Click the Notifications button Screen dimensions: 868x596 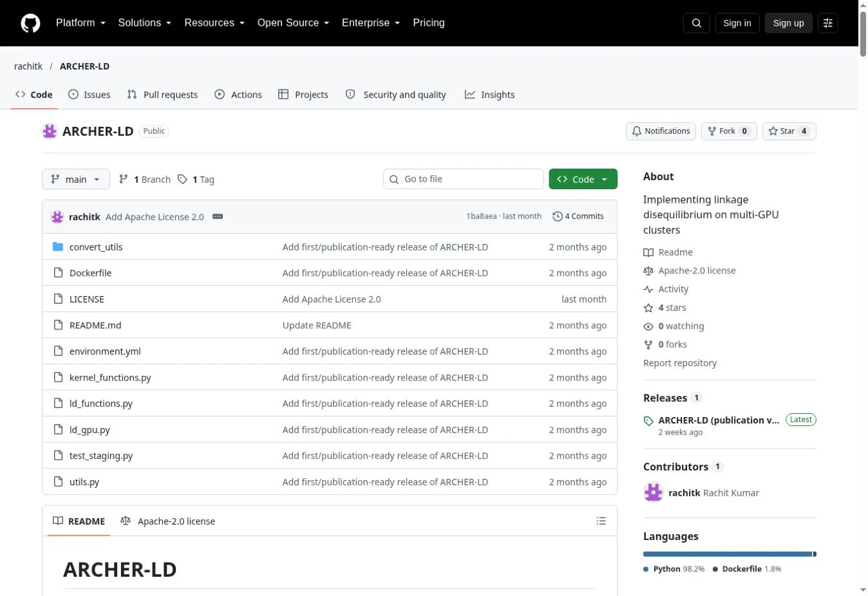tap(661, 131)
